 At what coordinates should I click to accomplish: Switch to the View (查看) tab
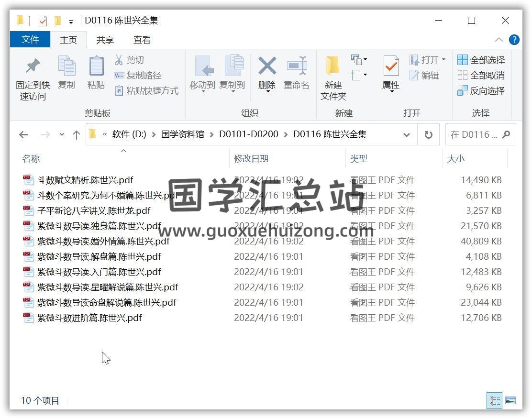[142, 40]
